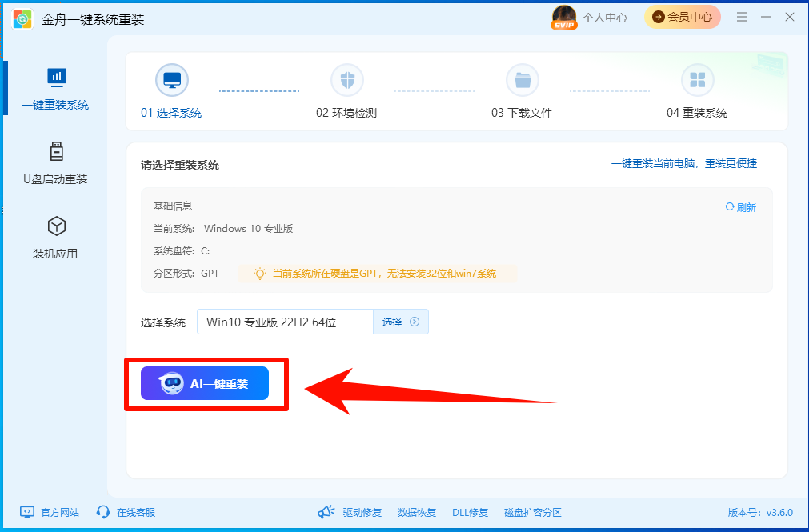The image size is (809, 532).
Task: Open 个人中心 personal center
Action: pos(605,18)
